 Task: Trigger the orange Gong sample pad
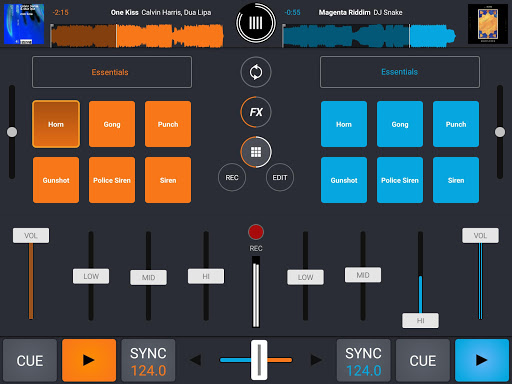coord(112,124)
